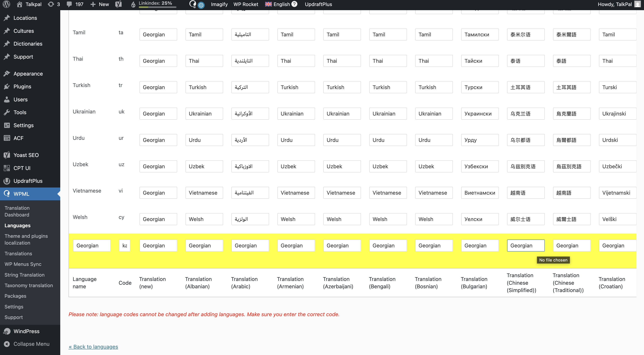Screen dimensions: 644x355
Task: Open the Translations submenu item
Action: pyautogui.click(x=18, y=254)
